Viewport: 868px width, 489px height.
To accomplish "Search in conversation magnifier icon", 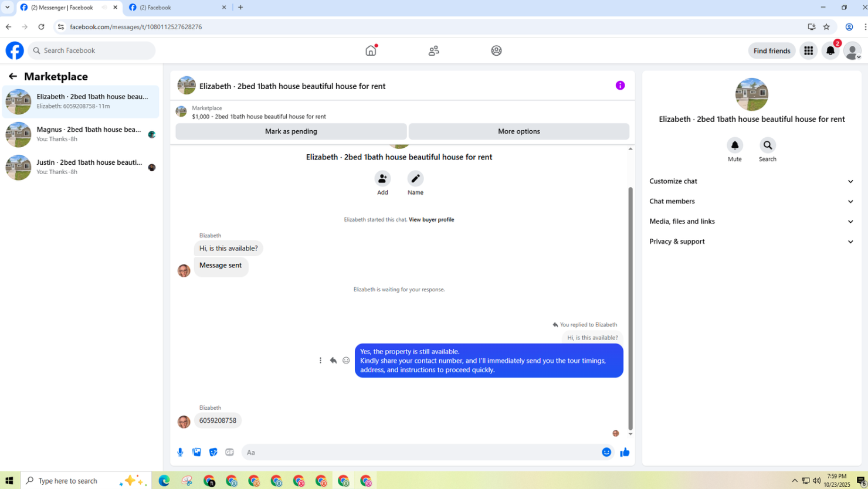I will click(767, 145).
